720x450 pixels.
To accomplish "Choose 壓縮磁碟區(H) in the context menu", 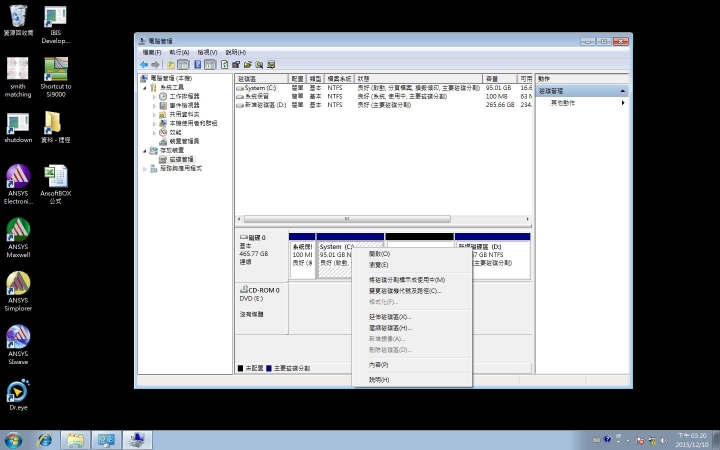I will pyautogui.click(x=412, y=328).
